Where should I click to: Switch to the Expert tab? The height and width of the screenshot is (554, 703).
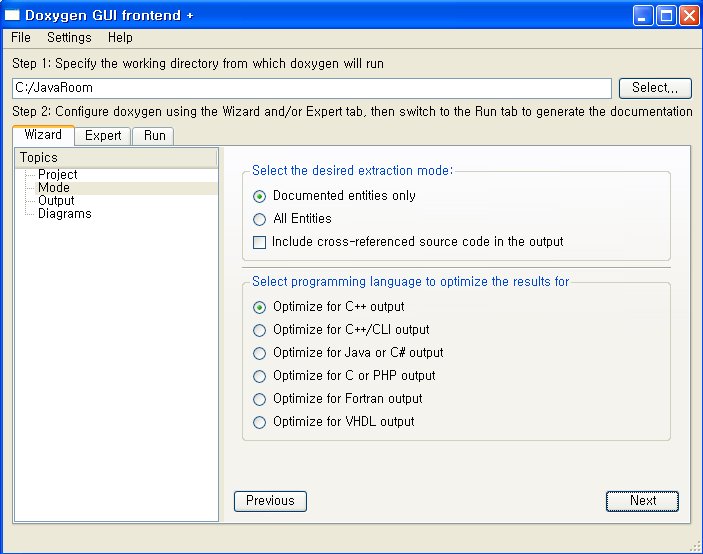coord(103,136)
